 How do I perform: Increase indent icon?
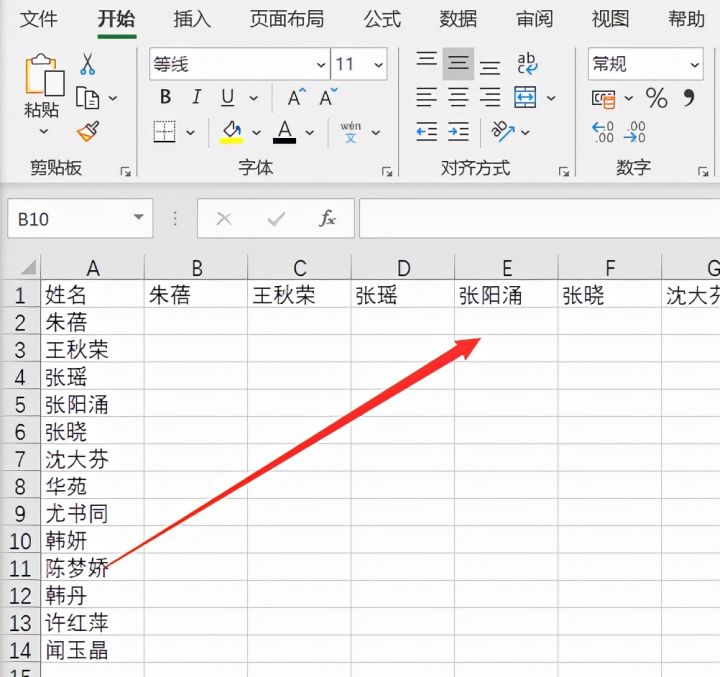coord(458,132)
